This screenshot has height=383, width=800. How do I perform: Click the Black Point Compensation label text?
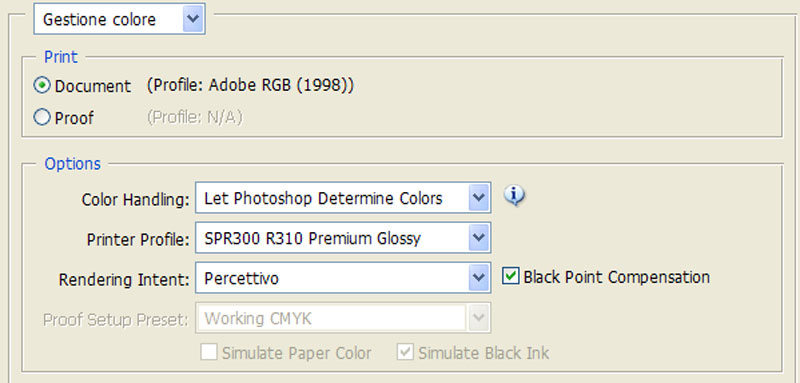pos(616,277)
